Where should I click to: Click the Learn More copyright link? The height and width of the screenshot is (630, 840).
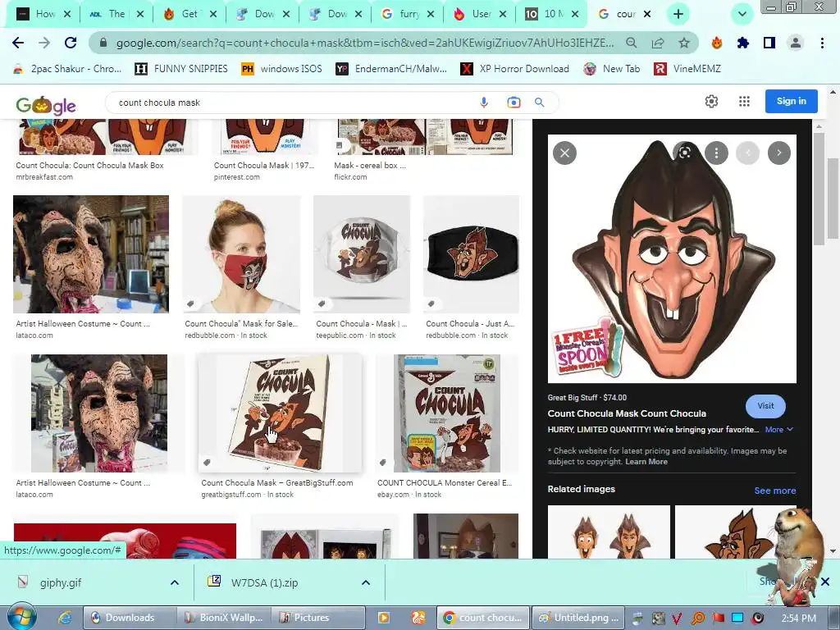tap(646, 462)
